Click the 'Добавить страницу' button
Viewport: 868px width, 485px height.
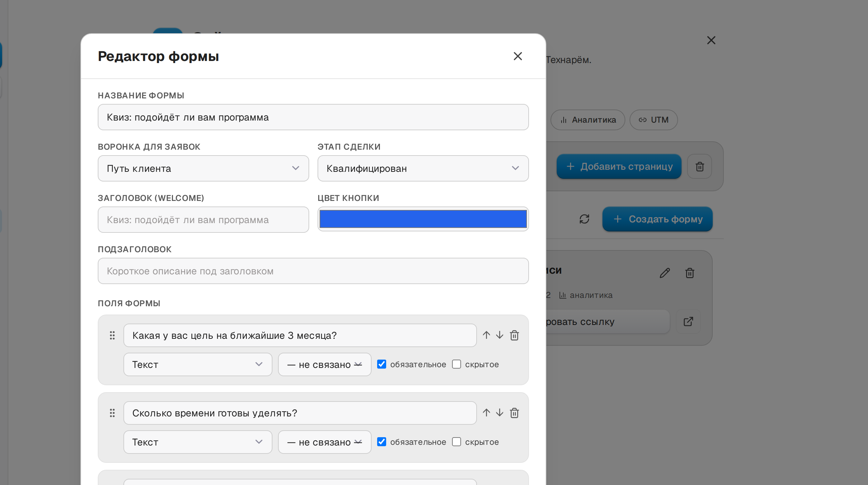(619, 167)
